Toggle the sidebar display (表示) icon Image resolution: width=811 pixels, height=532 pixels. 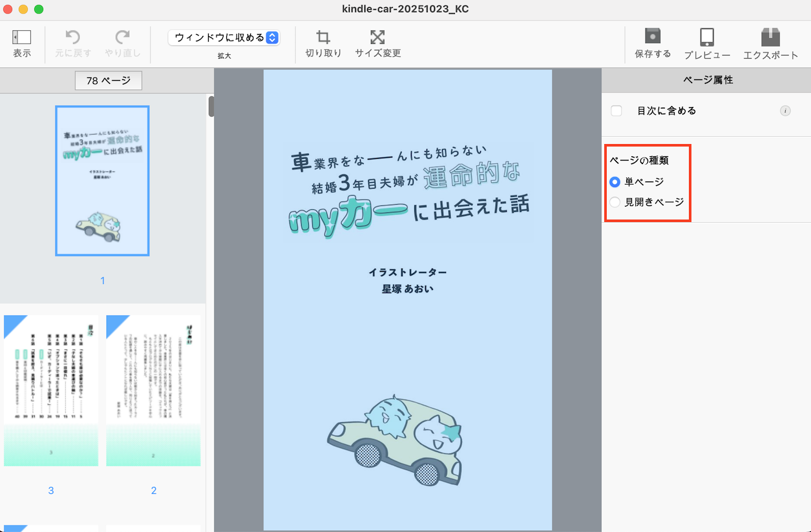(22, 37)
